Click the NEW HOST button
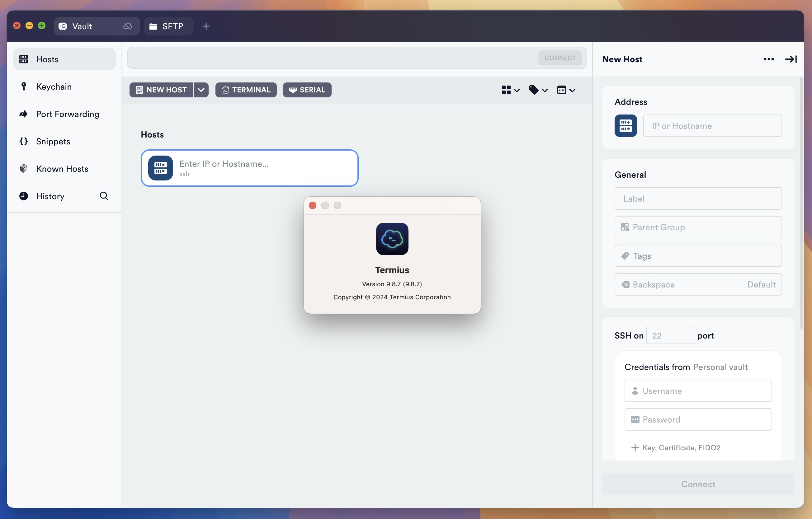812x519 pixels. pyautogui.click(x=161, y=90)
